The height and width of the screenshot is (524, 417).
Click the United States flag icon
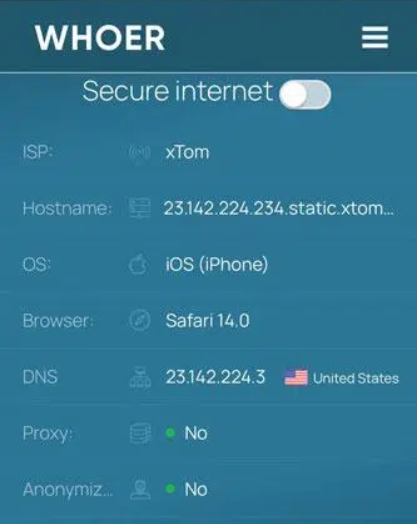pos(296,378)
